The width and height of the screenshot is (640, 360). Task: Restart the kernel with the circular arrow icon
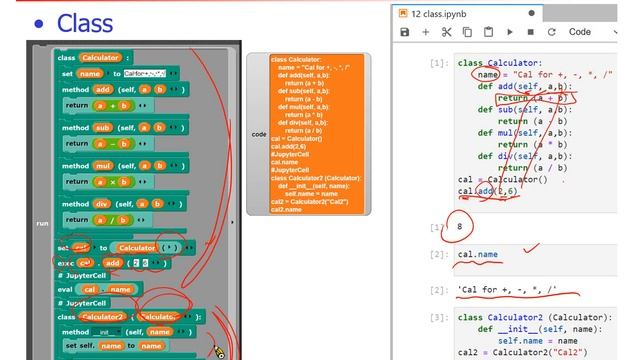pyautogui.click(x=551, y=32)
